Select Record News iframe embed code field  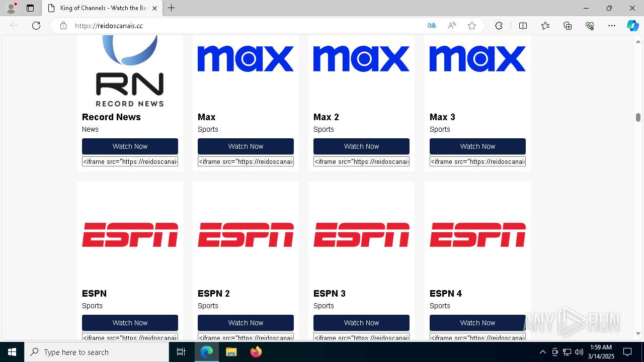point(130,161)
